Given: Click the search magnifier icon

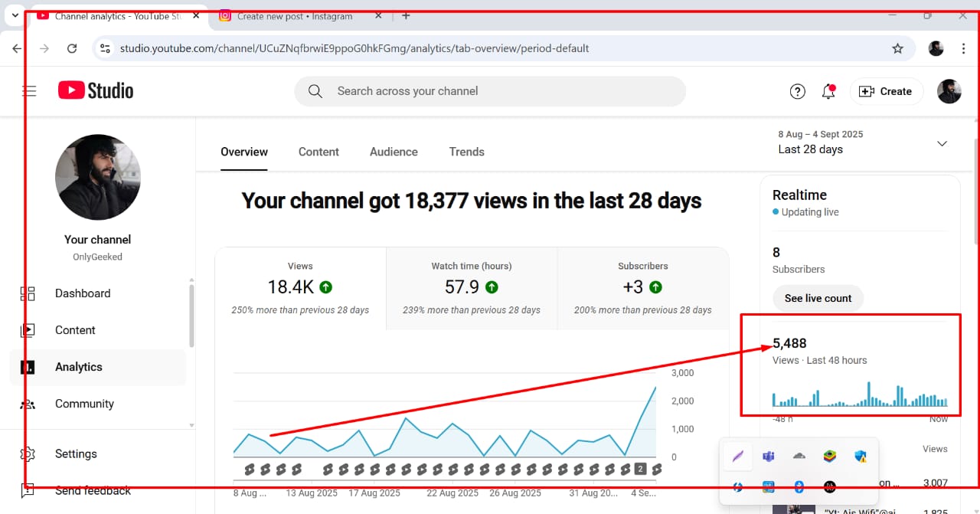Looking at the screenshot, I should [x=315, y=90].
